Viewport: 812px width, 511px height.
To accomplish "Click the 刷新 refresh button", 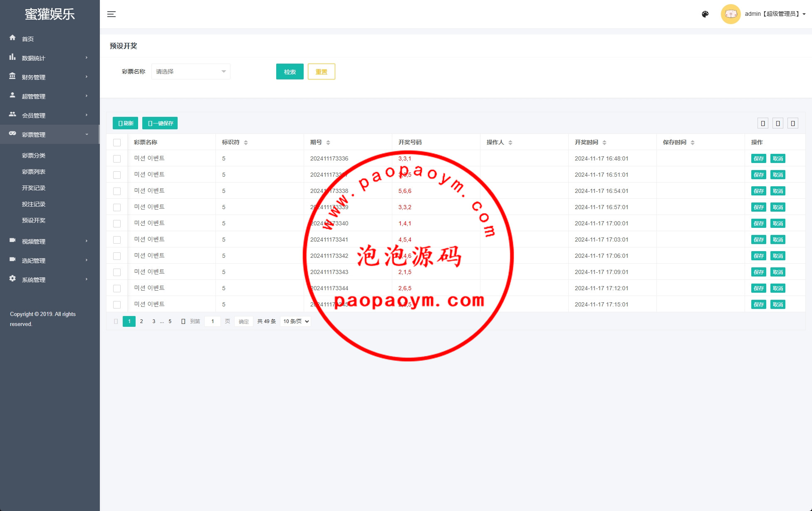I will click(126, 123).
